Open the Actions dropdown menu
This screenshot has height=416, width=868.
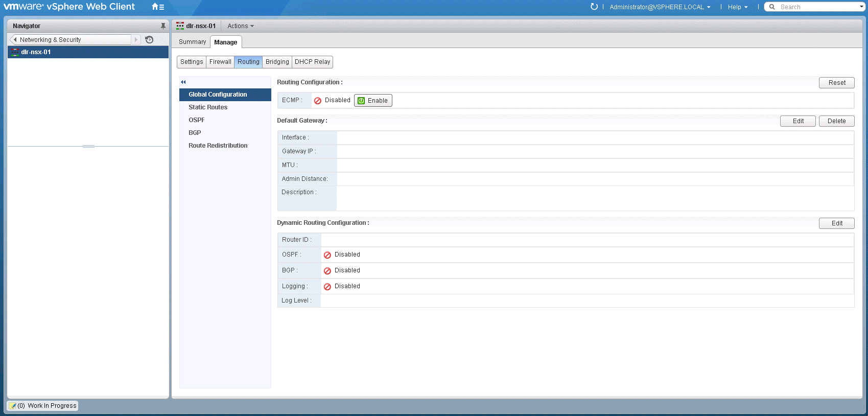tap(240, 26)
